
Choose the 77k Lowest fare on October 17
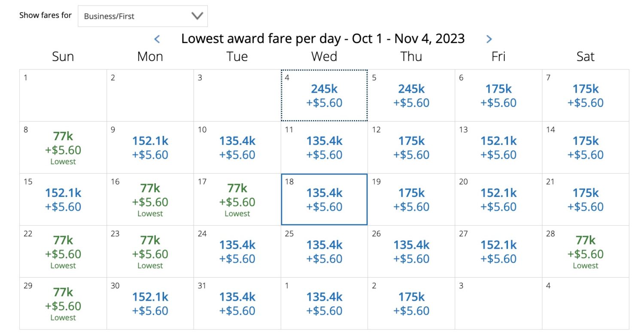tap(237, 199)
